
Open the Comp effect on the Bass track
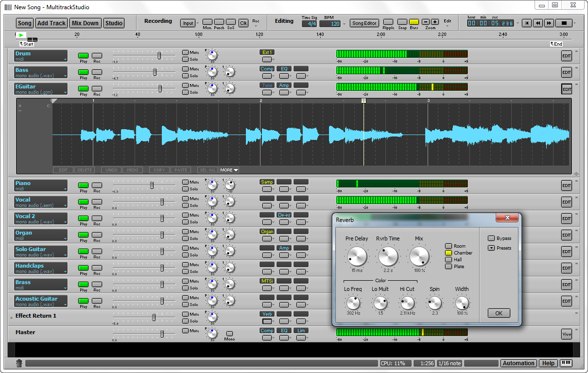point(267,68)
